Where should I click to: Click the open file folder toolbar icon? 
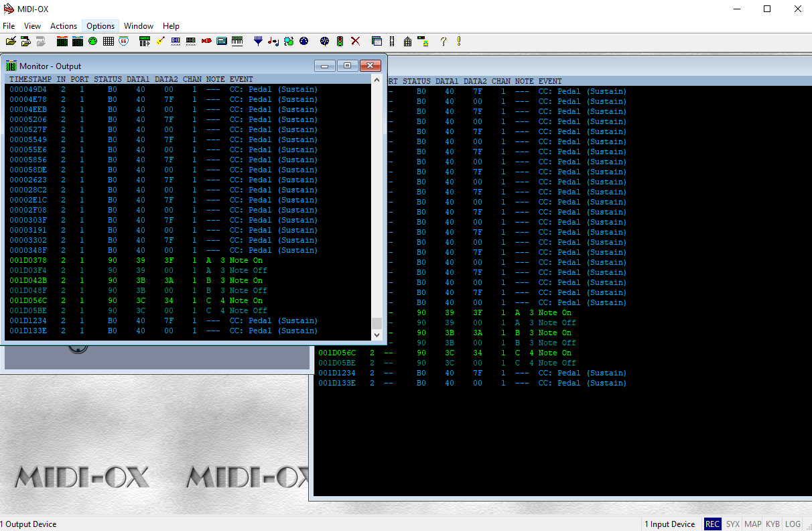coord(11,41)
